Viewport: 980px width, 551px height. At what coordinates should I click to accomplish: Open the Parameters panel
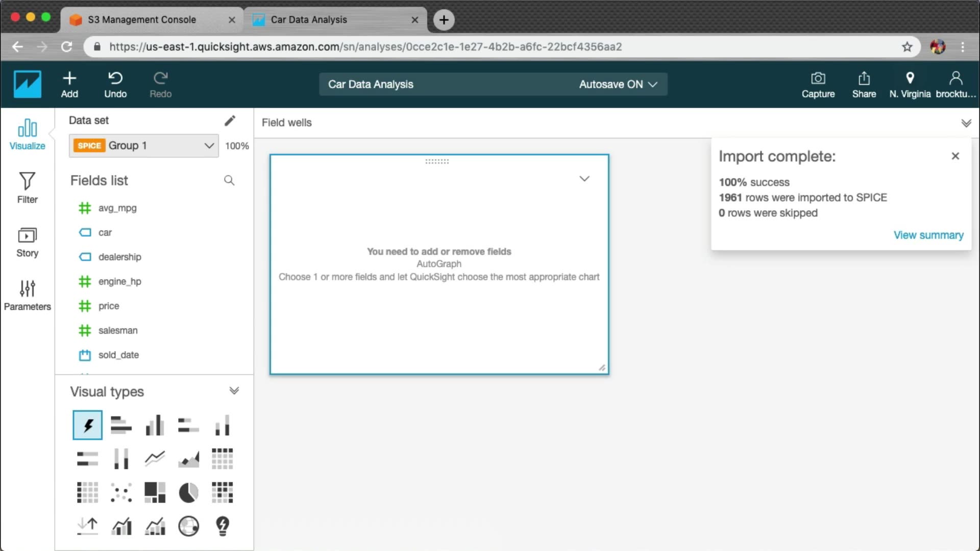coord(27,295)
